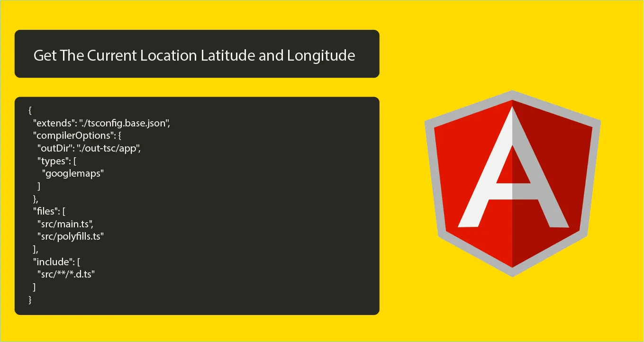Viewport: 644px width, 342px height.
Task: Click the title "Get The Current Location Latitude and Longitude"
Action: click(194, 55)
